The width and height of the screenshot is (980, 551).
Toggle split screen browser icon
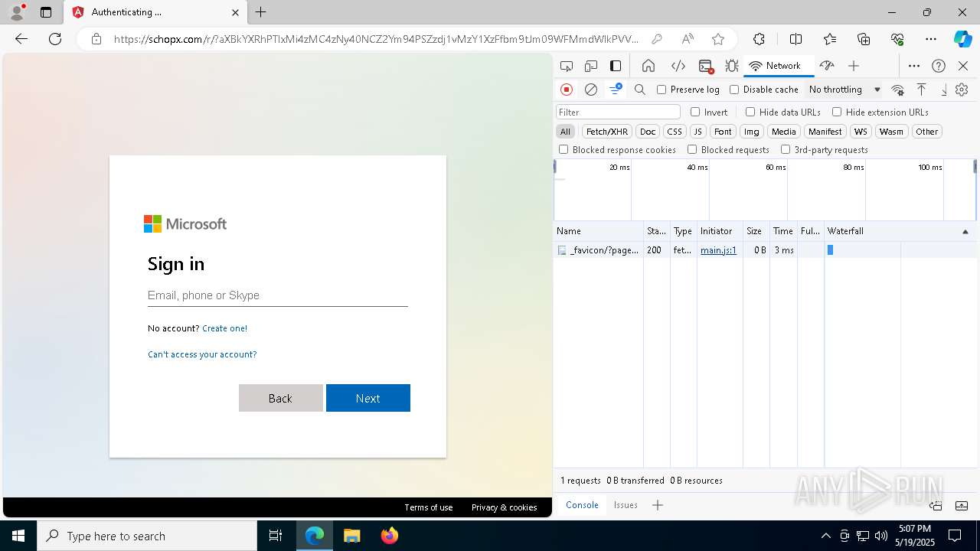pyautogui.click(x=795, y=39)
